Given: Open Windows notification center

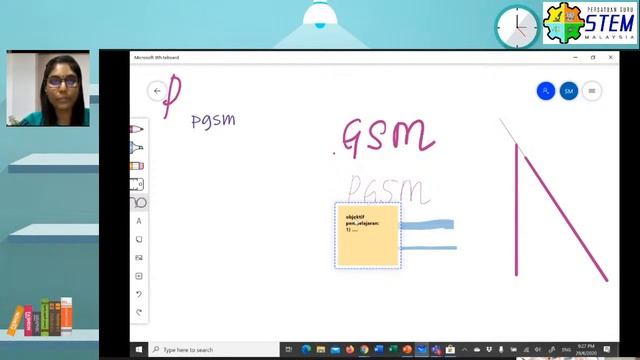Looking at the screenshot, I should (607, 349).
